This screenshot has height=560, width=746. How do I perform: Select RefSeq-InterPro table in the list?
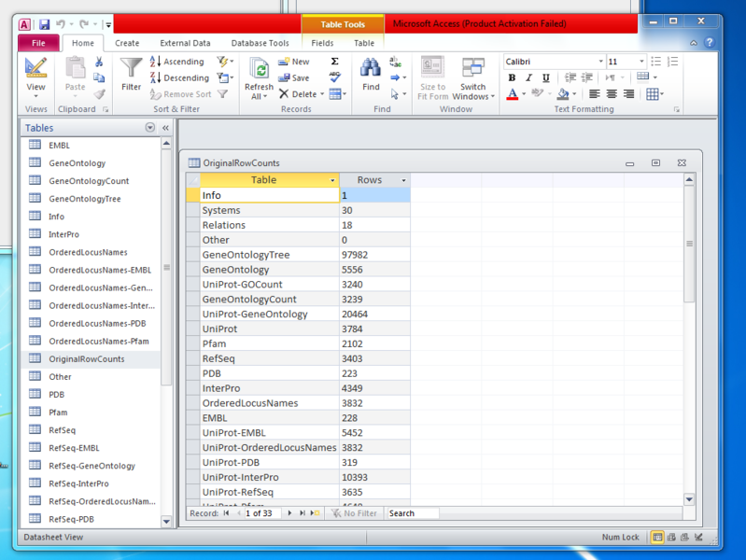[x=78, y=483]
